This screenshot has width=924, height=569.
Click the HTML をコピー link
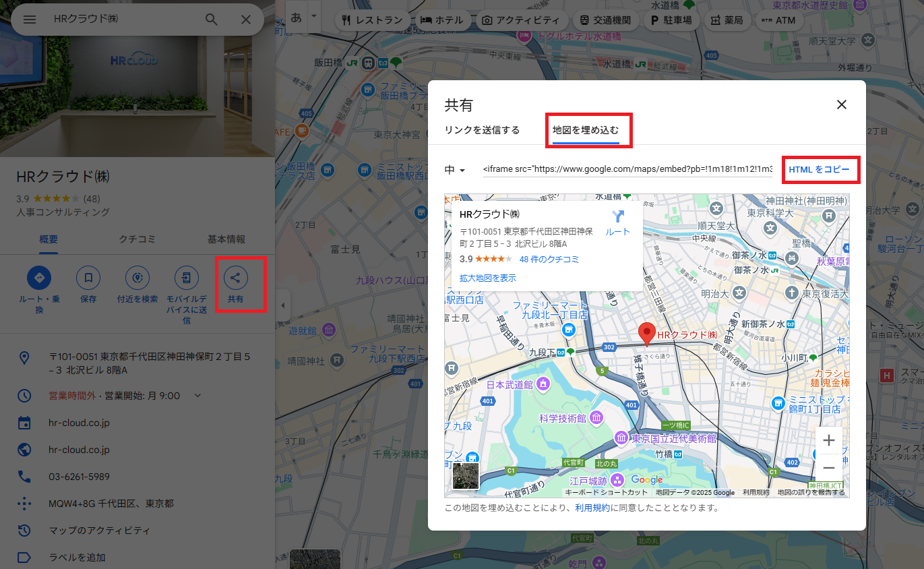click(820, 170)
